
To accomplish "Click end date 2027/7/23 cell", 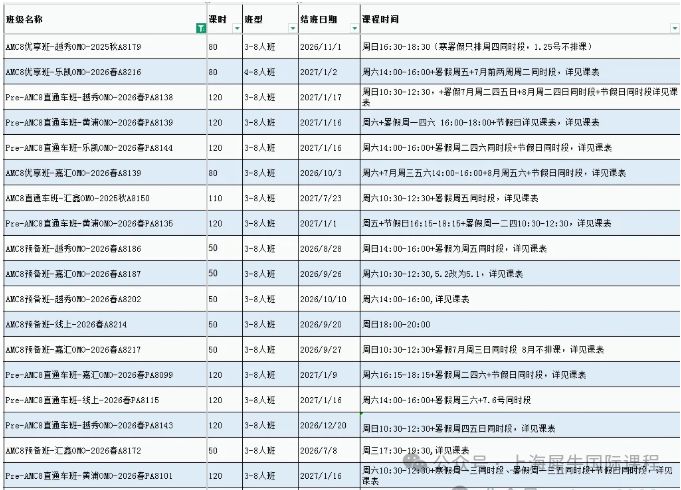I will (x=329, y=198).
